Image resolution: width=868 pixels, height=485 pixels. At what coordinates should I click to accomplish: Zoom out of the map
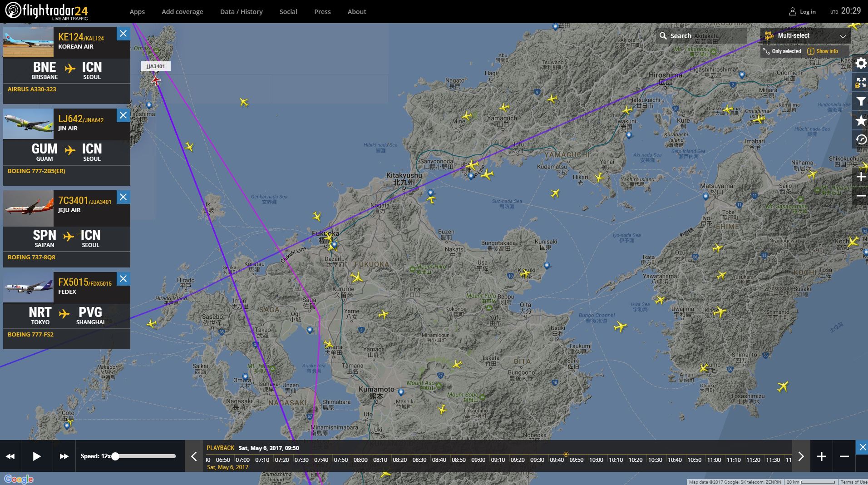pyautogui.click(x=861, y=196)
